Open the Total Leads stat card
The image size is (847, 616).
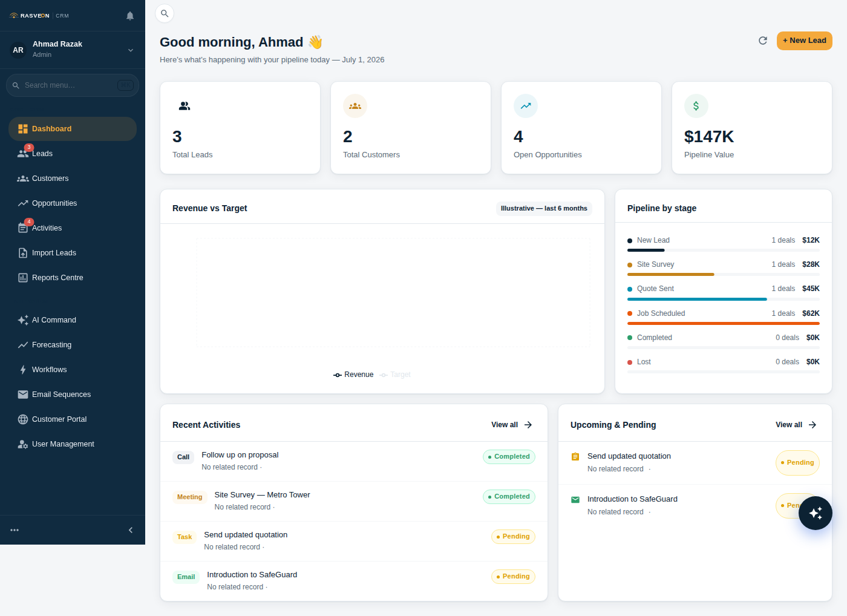(x=240, y=128)
